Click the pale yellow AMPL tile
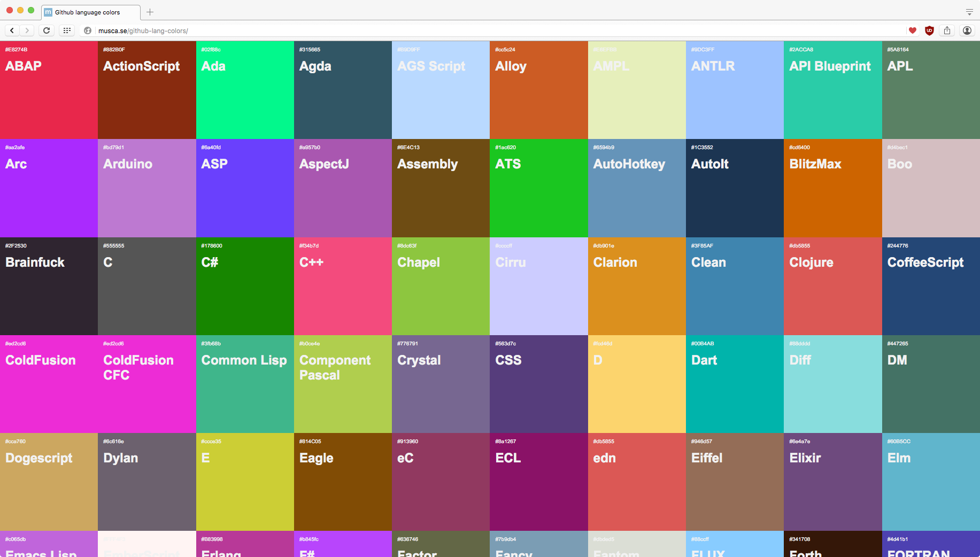This screenshot has width=980, height=557. point(637,90)
